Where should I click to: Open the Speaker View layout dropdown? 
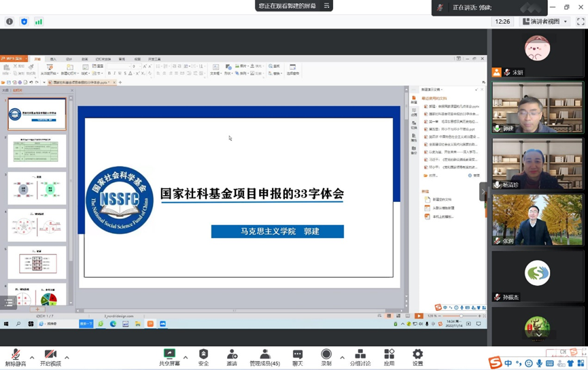pyautogui.click(x=544, y=22)
